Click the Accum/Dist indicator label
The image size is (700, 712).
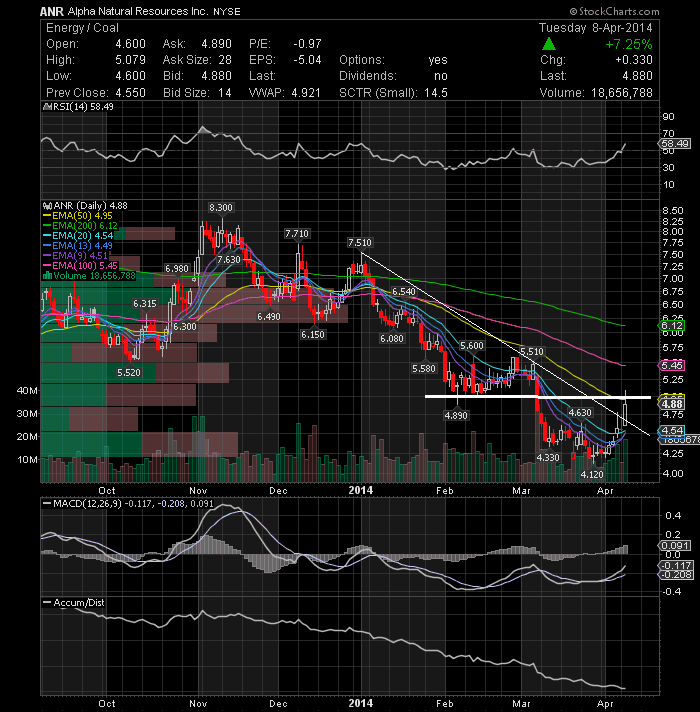(74, 603)
